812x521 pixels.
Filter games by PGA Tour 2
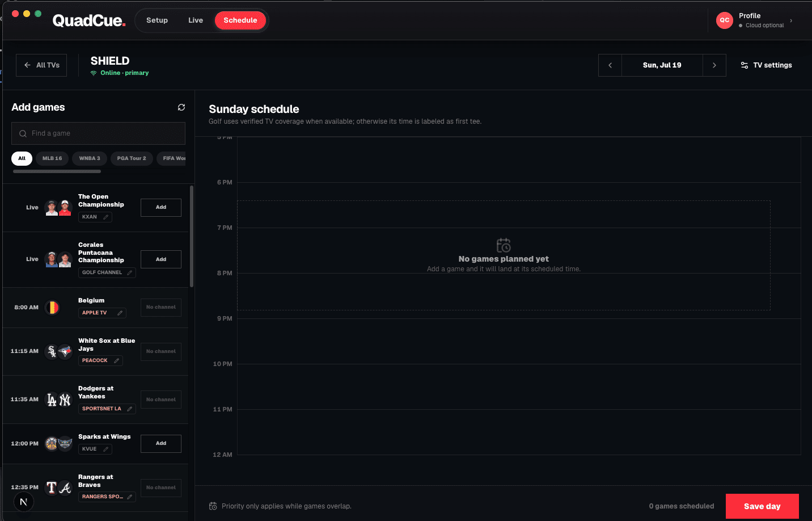tap(132, 158)
